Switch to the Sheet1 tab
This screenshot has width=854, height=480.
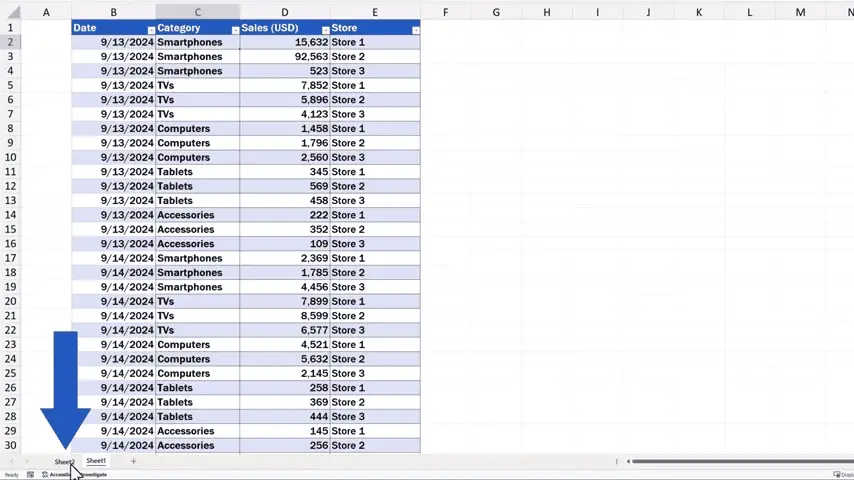click(96, 461)
